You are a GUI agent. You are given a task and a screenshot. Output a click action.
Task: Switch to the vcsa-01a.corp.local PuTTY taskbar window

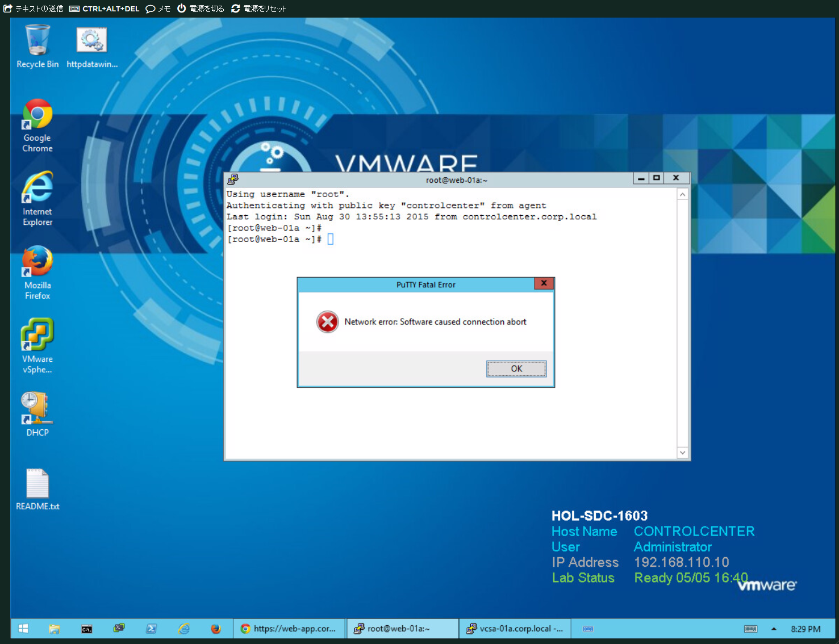(x=515, y=629)
